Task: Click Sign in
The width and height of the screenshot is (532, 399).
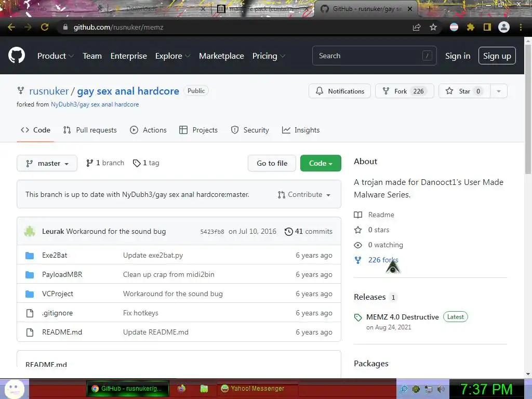Action: [x=458, y=56]
